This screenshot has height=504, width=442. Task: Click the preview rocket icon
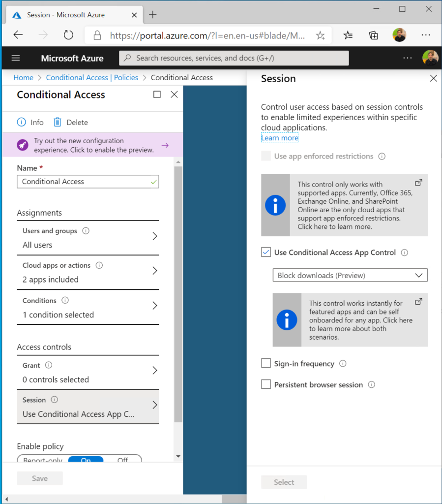(x=23, y=145)
